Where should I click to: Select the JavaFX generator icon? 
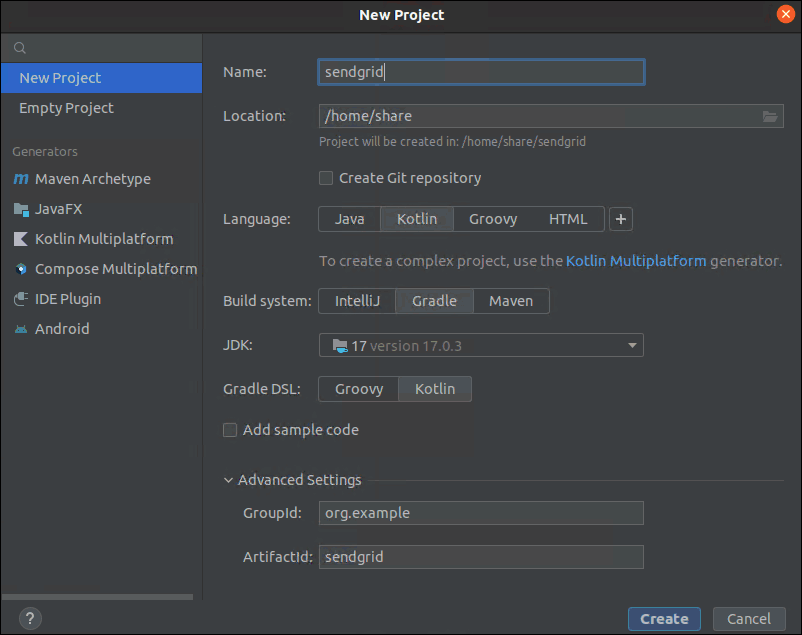tap(21, 209)
